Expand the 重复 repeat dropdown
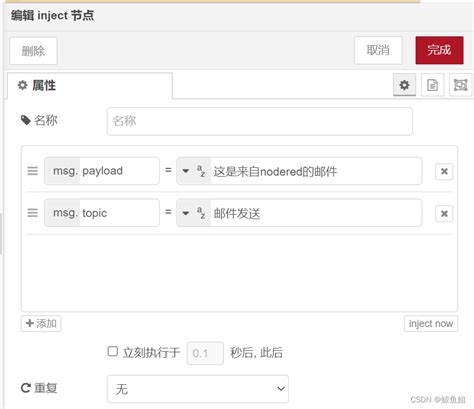474x409 pixels. [x=198, y=389]
